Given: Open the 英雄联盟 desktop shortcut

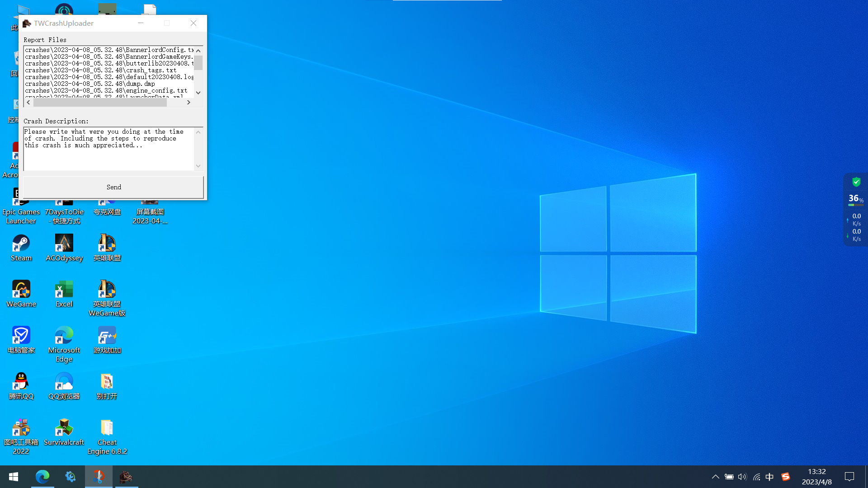Looking at the screenshot, I should click(107, 248).
